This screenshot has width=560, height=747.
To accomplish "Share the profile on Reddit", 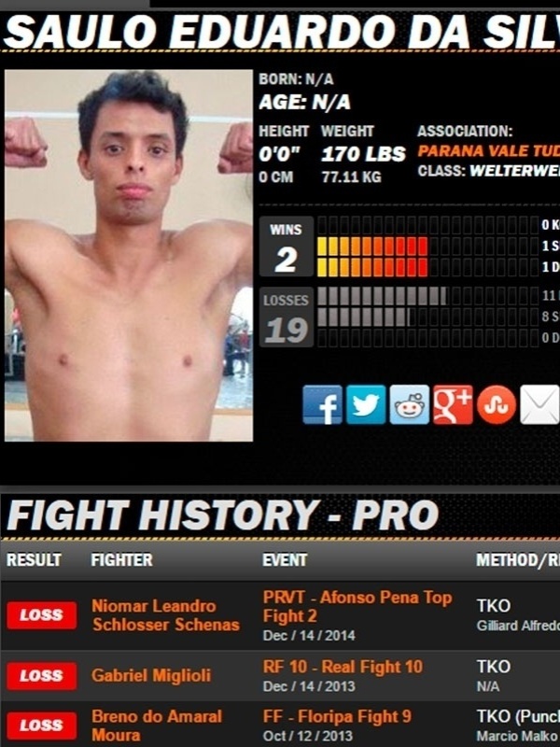I will [x=409, y=404].
